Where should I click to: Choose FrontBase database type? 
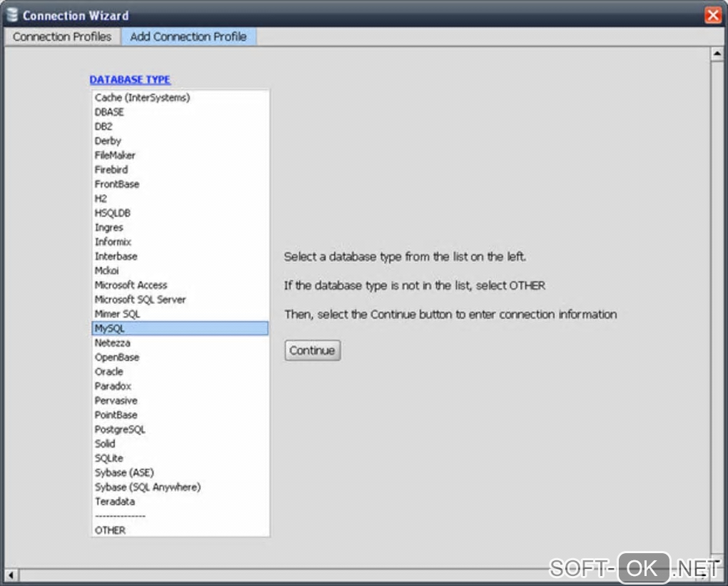pyautogui.click(x=180, y=184)
